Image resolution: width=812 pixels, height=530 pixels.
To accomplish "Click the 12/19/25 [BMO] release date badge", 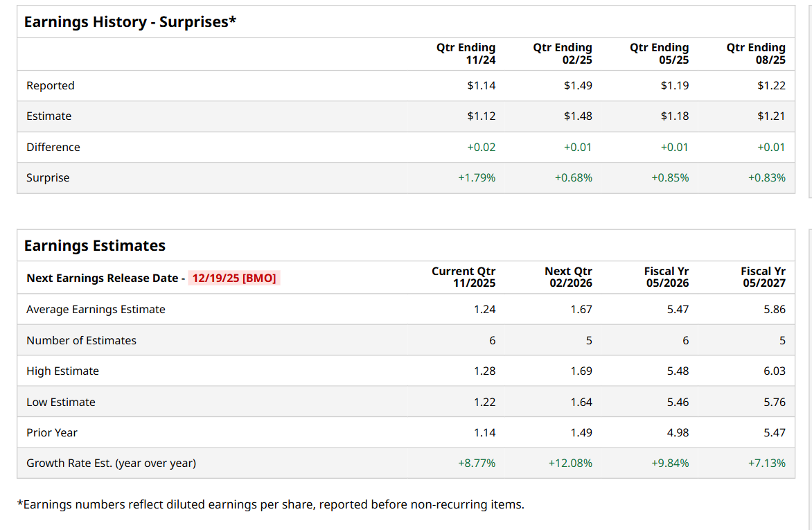I will point(233,278).
